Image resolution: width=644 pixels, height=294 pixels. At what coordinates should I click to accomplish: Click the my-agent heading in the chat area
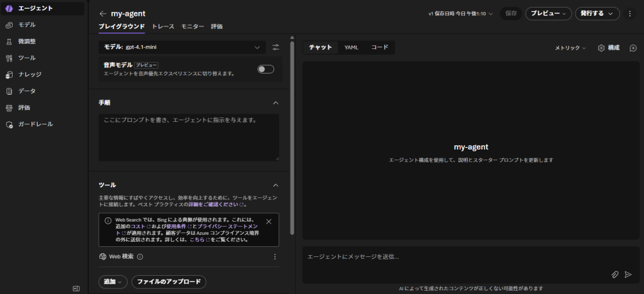471,147
